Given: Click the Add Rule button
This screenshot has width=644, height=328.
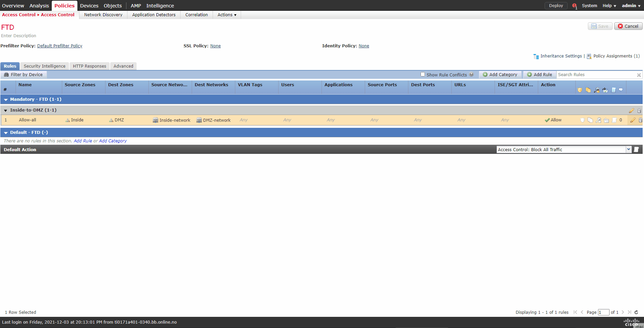Looking at the screenshot, I should click(540, 75).
